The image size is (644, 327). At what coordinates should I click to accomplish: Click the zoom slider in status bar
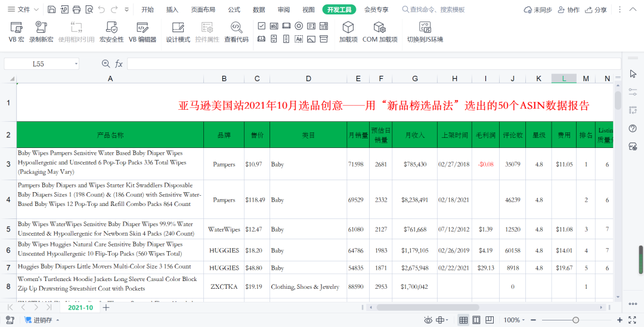pyautogui.click(x=575, y=320)
